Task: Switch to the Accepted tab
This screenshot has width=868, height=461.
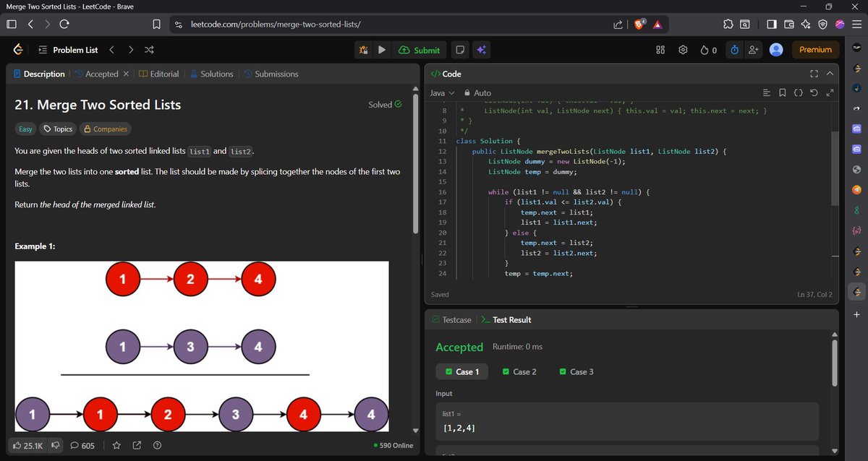Action: (x=96, y=74)
